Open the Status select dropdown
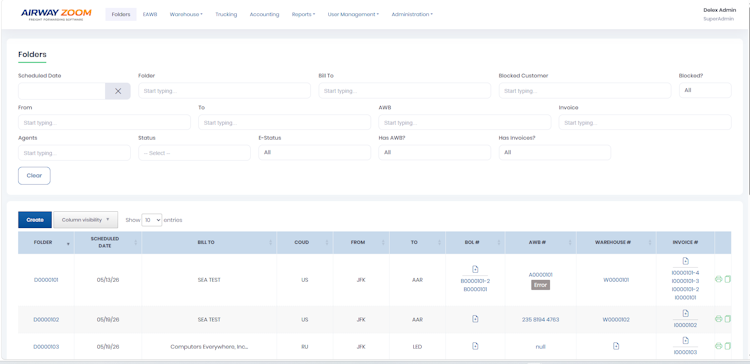This screenshot has height=364, width=750. pos(194,153)
